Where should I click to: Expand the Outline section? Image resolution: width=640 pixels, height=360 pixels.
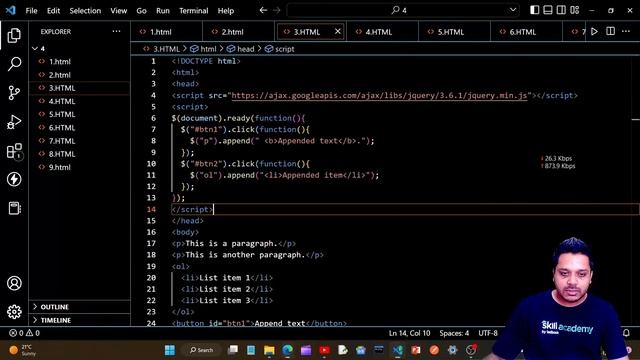(54, 307)
